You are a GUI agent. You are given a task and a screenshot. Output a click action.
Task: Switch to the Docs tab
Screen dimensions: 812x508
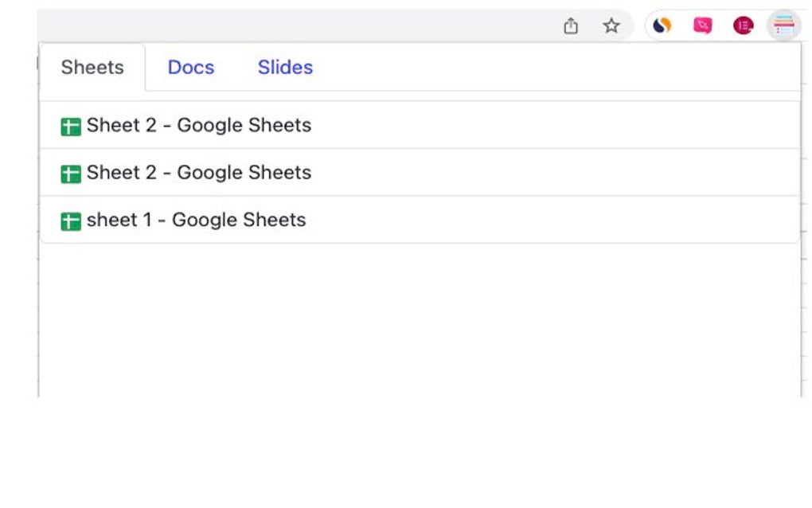tap(190, 67)
